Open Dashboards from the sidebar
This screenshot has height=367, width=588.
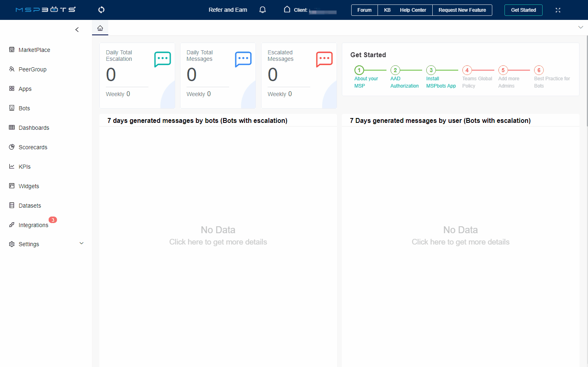click(x=34, y=128)
